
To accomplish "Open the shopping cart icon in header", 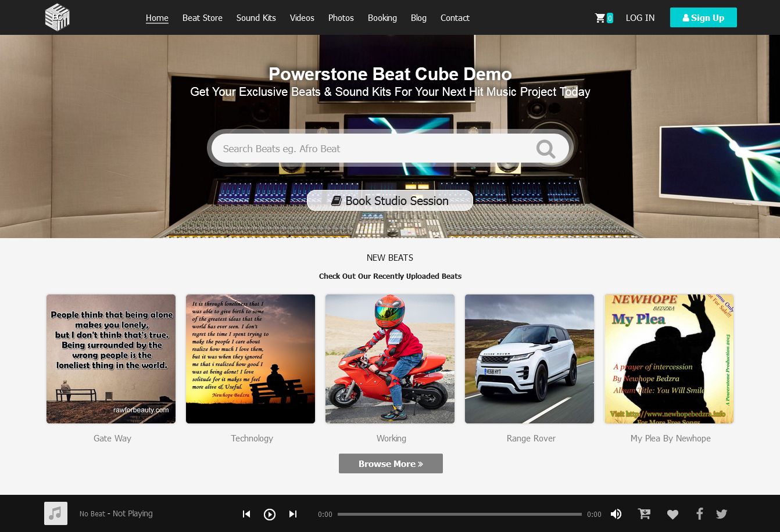I will [600, 18].
